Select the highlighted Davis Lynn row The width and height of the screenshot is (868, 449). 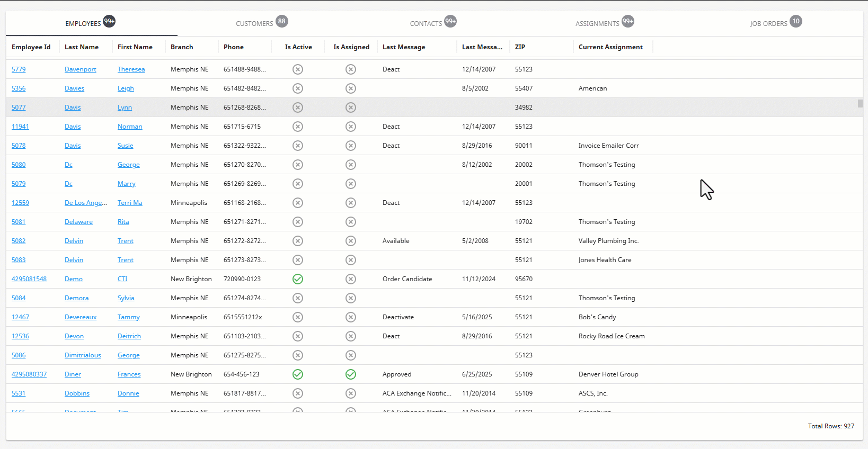432,107
